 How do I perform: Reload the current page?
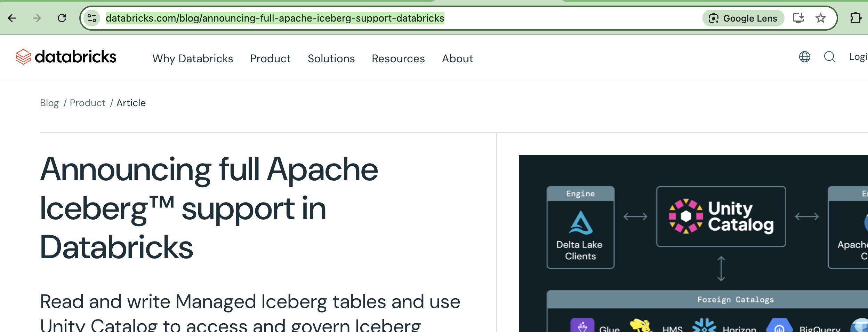click(62, 18)
